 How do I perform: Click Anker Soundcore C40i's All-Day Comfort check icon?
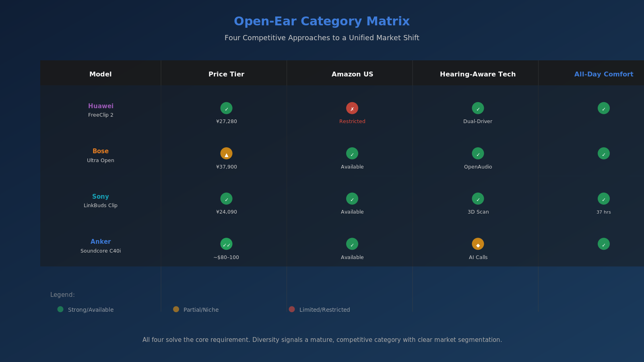click(x=604, y=244)
